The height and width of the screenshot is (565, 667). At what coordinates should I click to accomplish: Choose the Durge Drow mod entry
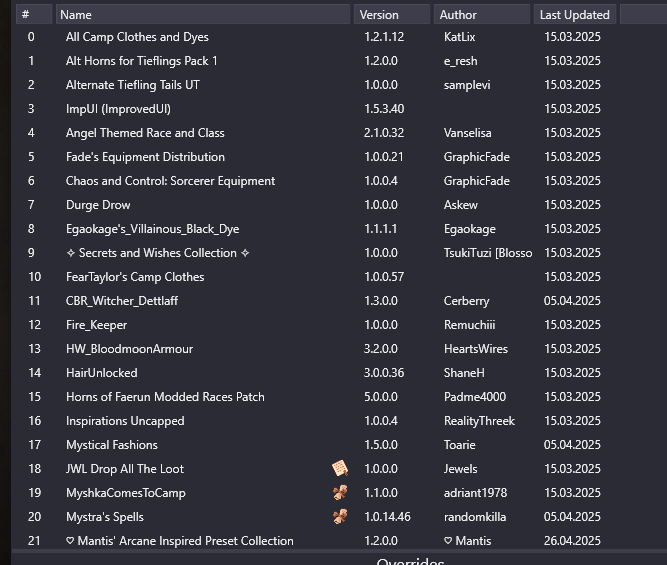pos(339,205)
